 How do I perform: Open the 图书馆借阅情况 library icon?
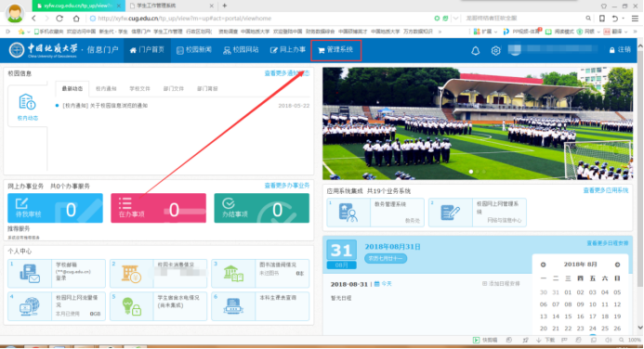coord(233,274)
